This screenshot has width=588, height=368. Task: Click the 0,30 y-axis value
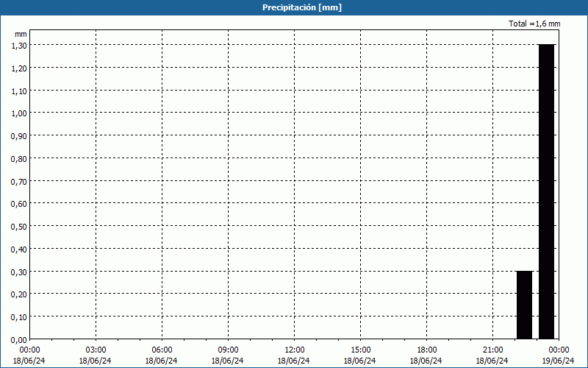tap(19, 272)
